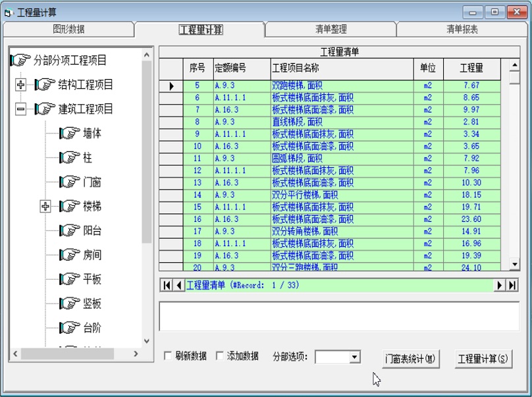Click the table scrollbar up arrow
Image resolution: width=532 pixels, height=397 pixels.
coord(515,65)
